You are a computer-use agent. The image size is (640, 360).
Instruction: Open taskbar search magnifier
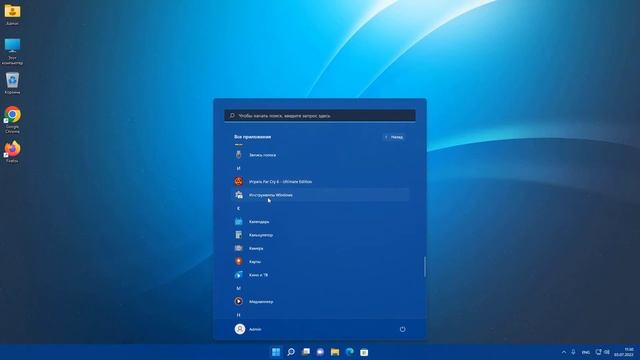click(x=291, y=352)
